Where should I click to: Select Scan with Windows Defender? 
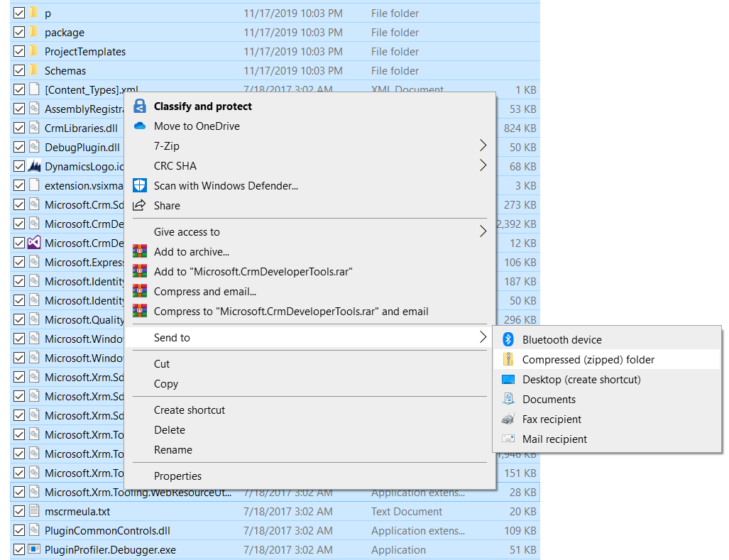(226, 185)
